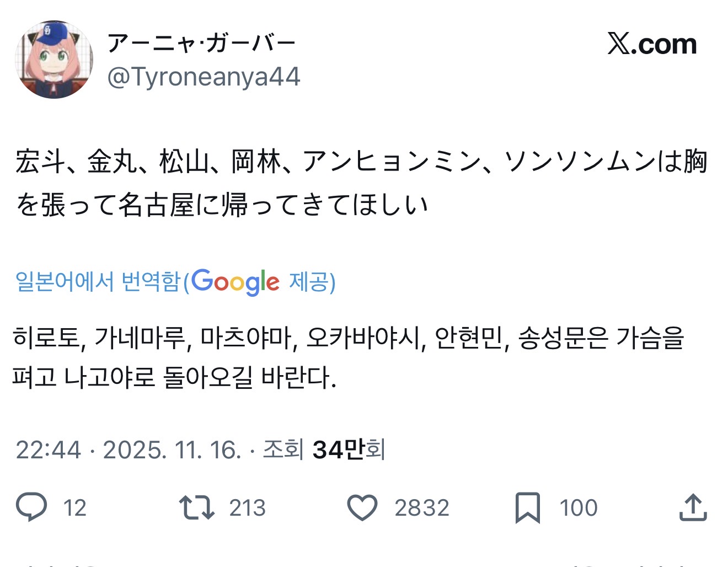Click the 22:44 post timestamp
Image resolution: width=728 pixels, height=567 pixels.
[49, 450]
